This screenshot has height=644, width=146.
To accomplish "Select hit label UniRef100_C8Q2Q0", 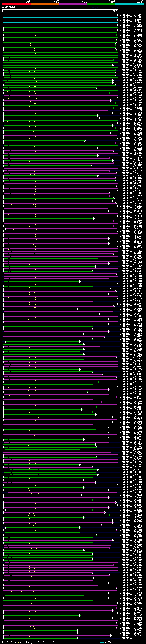I will click(x=131, y=180).
